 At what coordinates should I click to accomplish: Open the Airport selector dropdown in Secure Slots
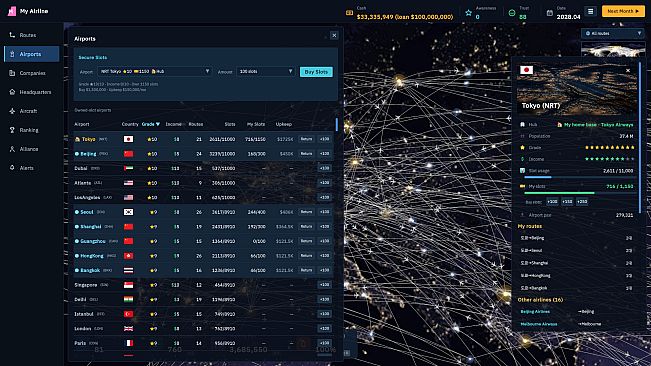pos(154,71)
